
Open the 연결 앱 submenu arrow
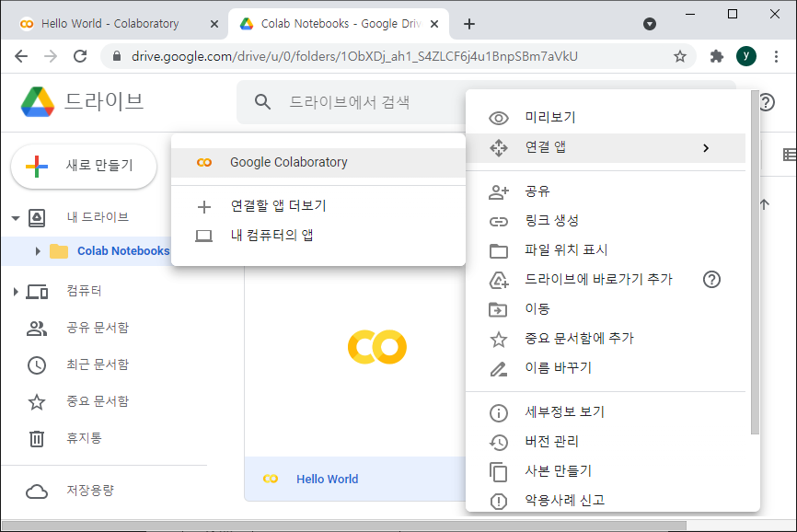coord(706,148)
